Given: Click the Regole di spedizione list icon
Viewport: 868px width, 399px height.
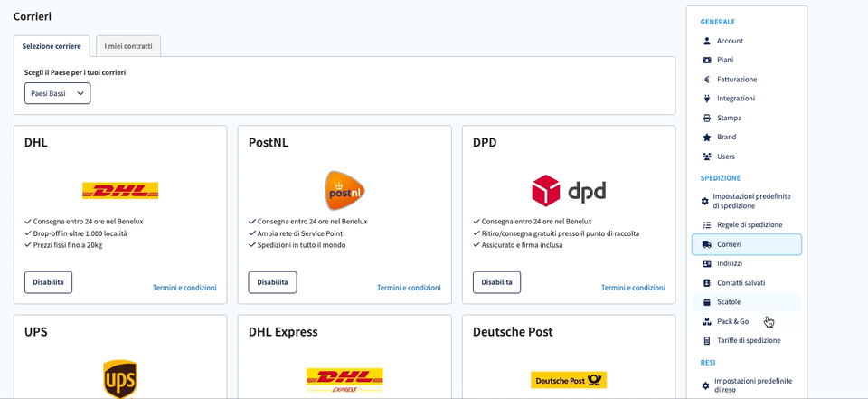Looking at the screenshot, I should tap(706, 225).
